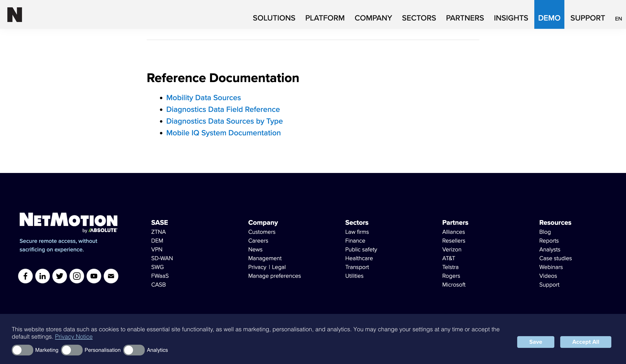The width and height of the screenshot is (626, 364).
Task: Open the Privacy Notice link
Action: coord(74,337)
